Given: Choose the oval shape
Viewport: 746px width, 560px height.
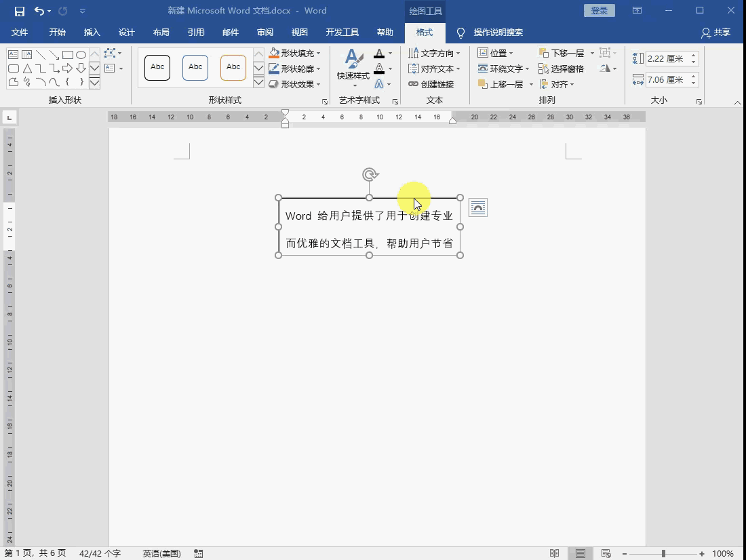Looking at the screenshot, I should pyautogui.click(x=81, y=55).
